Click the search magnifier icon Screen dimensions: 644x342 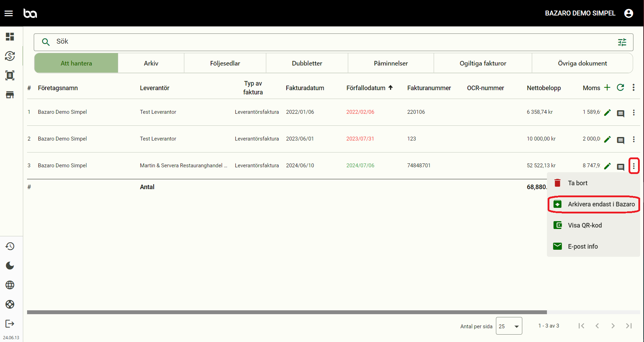[46, 42]
